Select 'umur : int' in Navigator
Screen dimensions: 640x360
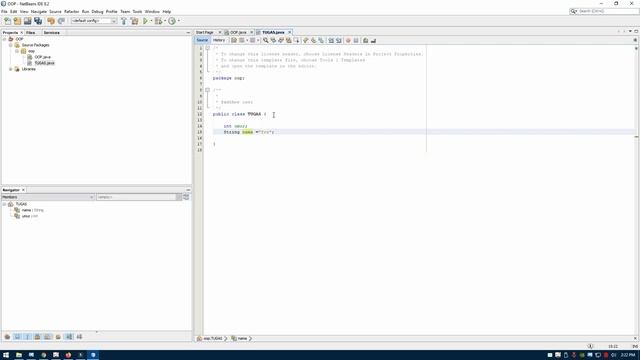point(29,216)
